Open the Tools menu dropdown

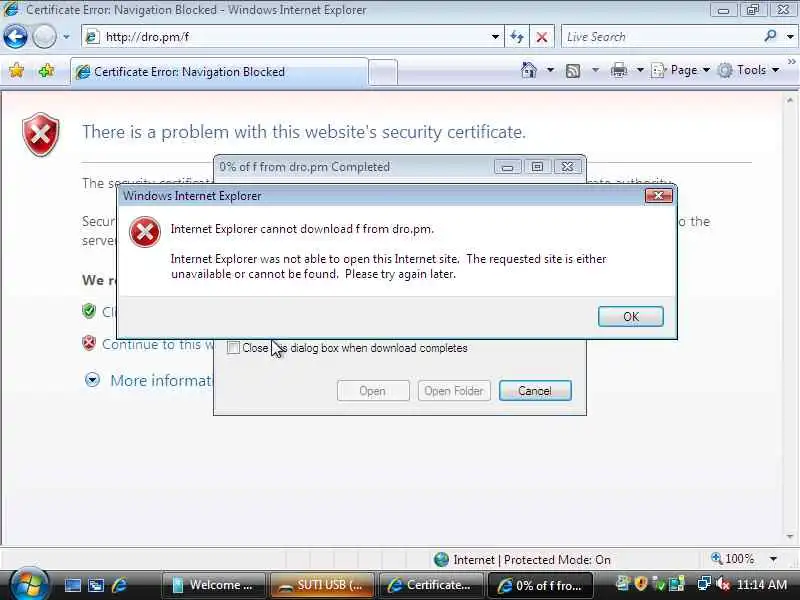pyautogui.click(x=748, y=70)
